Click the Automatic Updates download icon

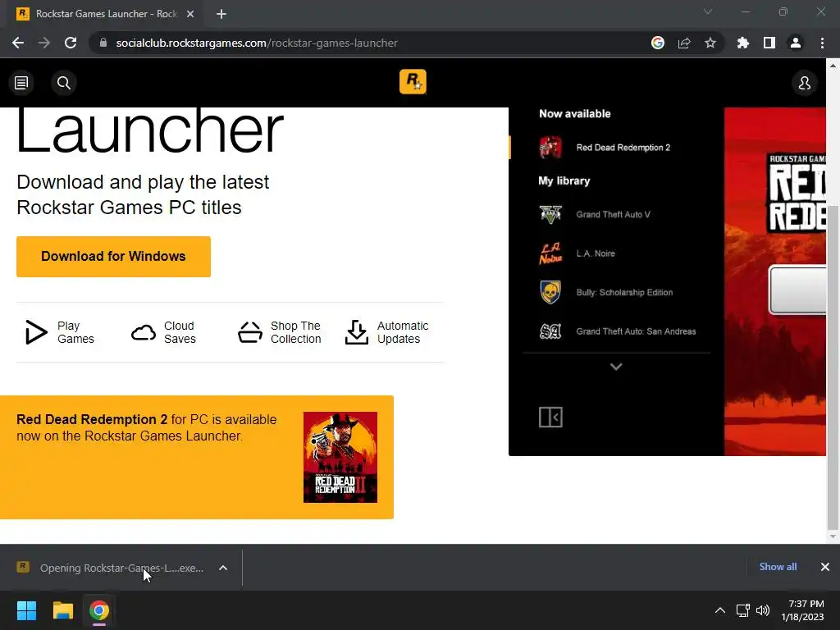coord(356,332)
